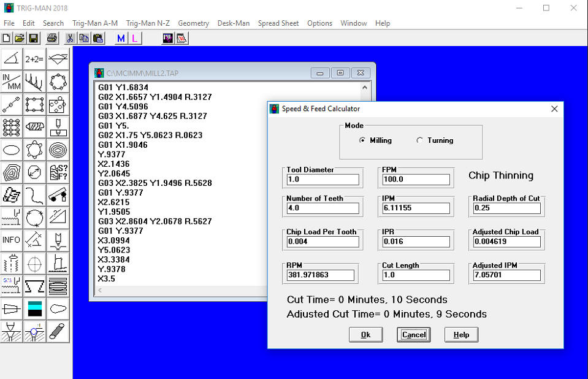
Task: Click the Cancel button in calculator
Action: (414, 335)
